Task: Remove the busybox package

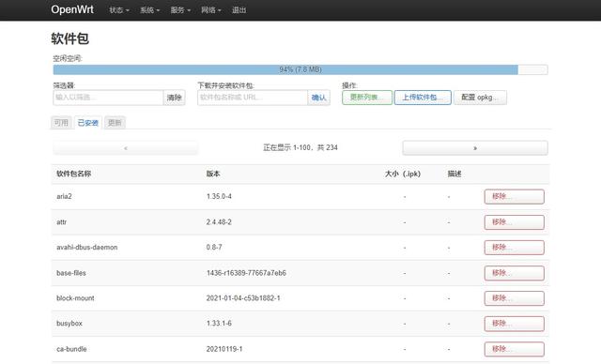Action: point(514,324)
